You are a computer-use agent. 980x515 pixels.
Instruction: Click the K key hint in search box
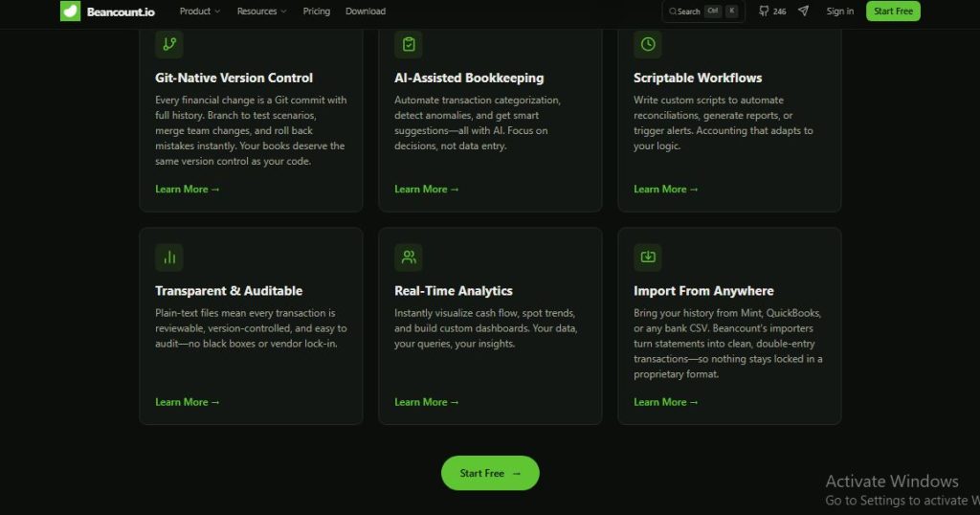click(x=731, y=11)
